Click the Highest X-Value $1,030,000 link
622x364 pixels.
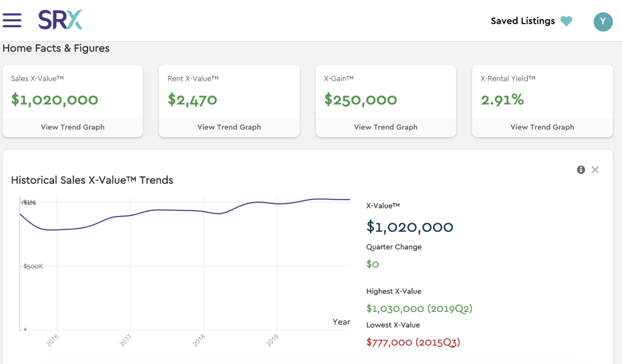[x=419, y=309]
